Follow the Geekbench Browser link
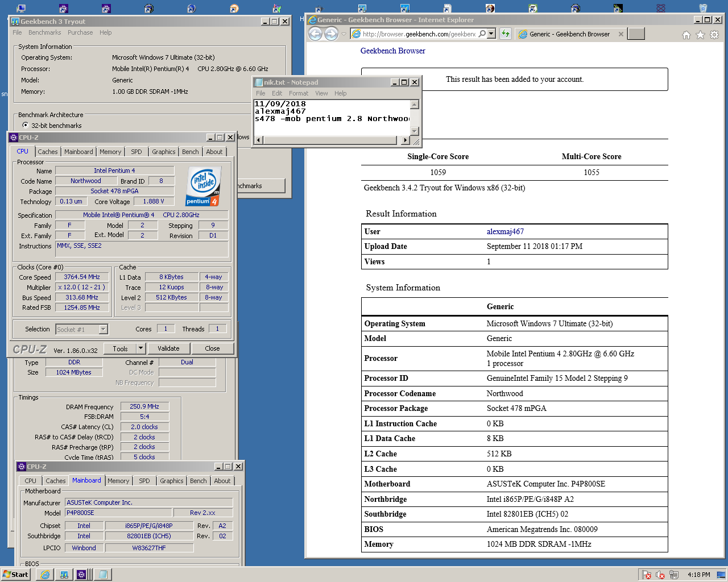 click(x=393, y=51)
